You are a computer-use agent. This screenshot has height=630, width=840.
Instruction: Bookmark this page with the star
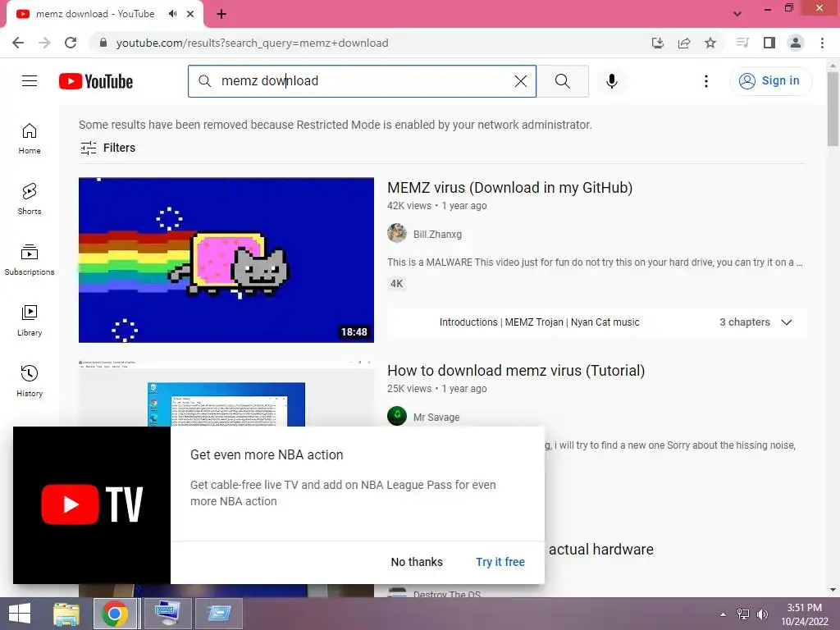[x=710, y=43]
